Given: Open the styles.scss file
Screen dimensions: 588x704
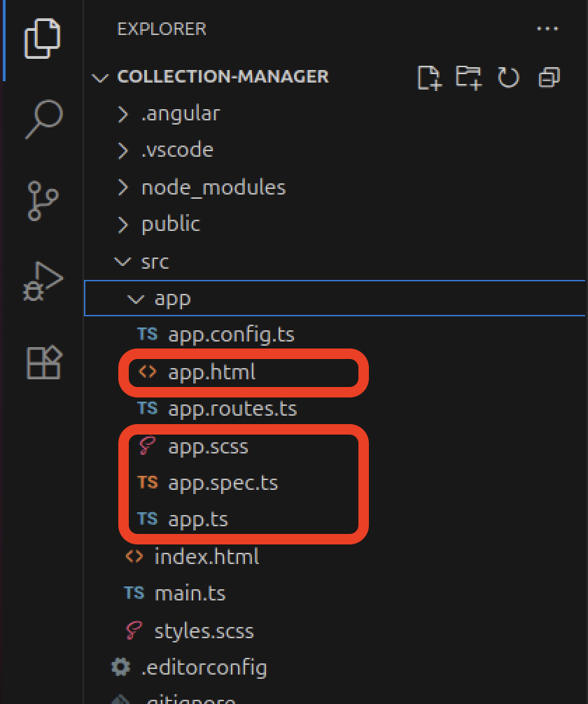Looking at the screenshot, I should [x=204, y=631].
